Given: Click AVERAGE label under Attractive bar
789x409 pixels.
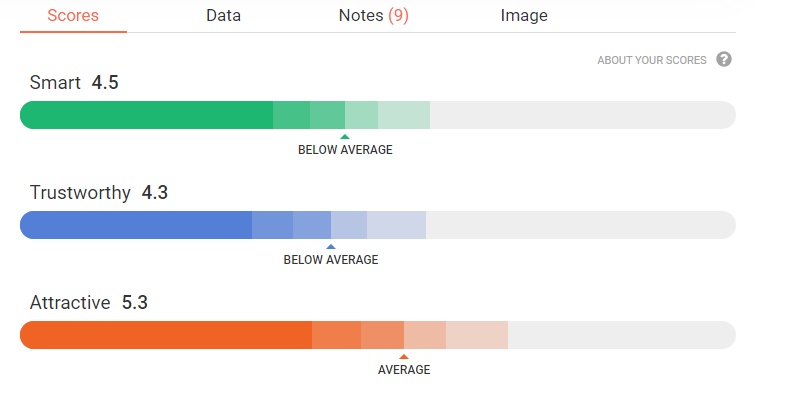Looking at the screenshot, I should pyautogui.click(x=404, y=370).
